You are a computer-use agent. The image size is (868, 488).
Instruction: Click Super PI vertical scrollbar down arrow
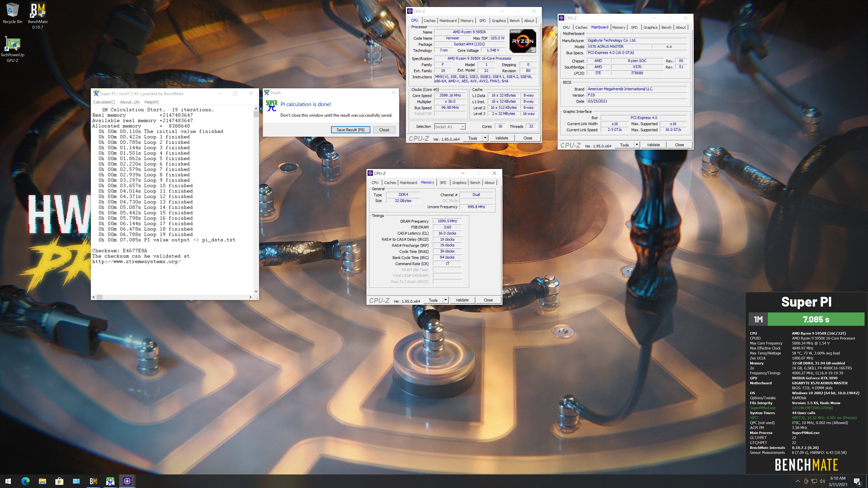256,292
